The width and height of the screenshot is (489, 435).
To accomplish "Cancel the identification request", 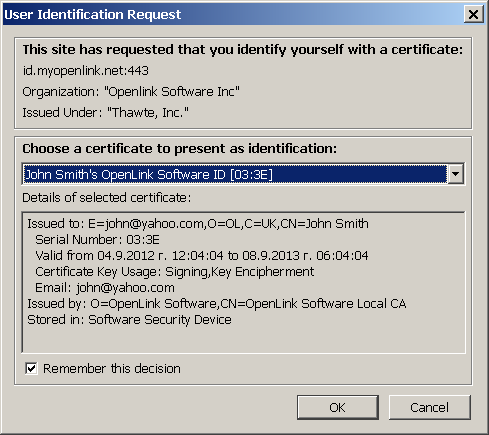I will pyautogui.click(x=429, y=407).
